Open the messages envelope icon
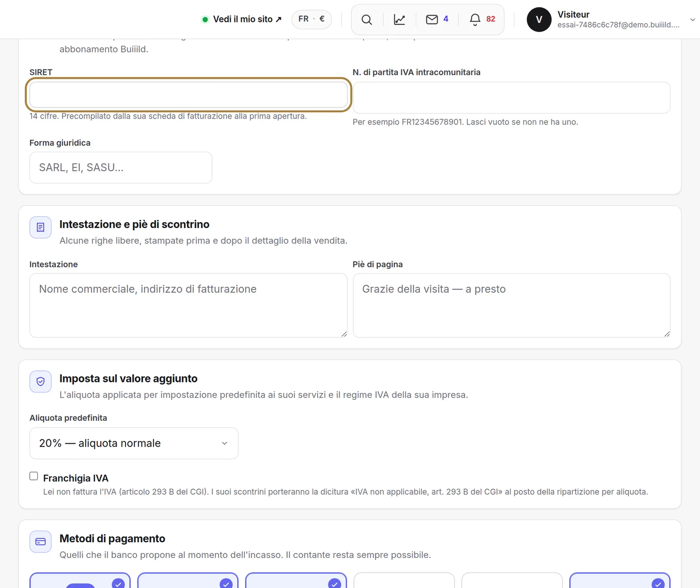The width and height of the screenshot is (700, 588). click(x=432, y=19)
